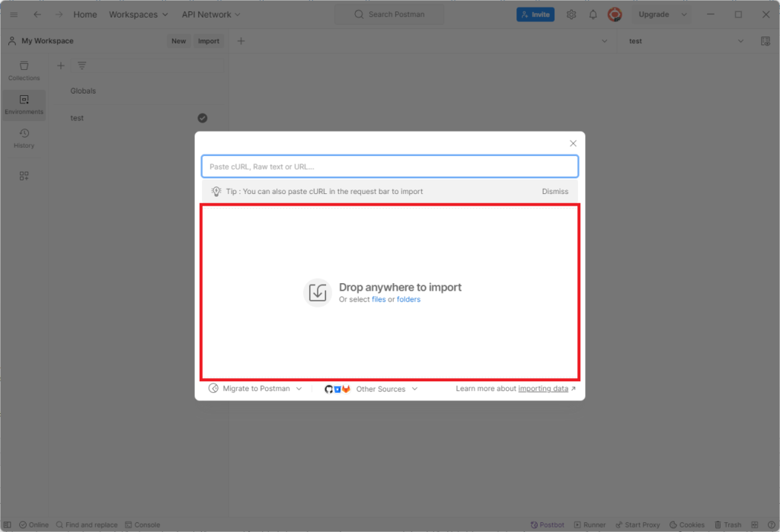The width and height of the screenshot is (780, 532).
Task: Open the user avatar menu
Action: point(615,14)
